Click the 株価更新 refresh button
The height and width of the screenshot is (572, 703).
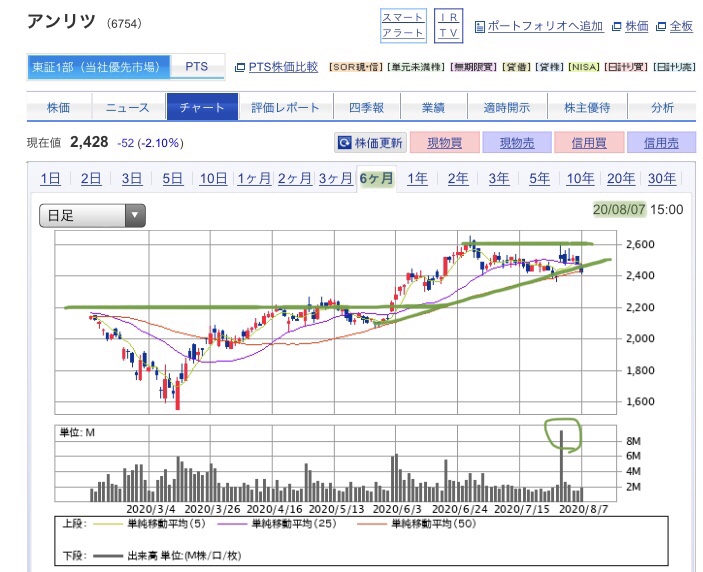tap(370, 143)
